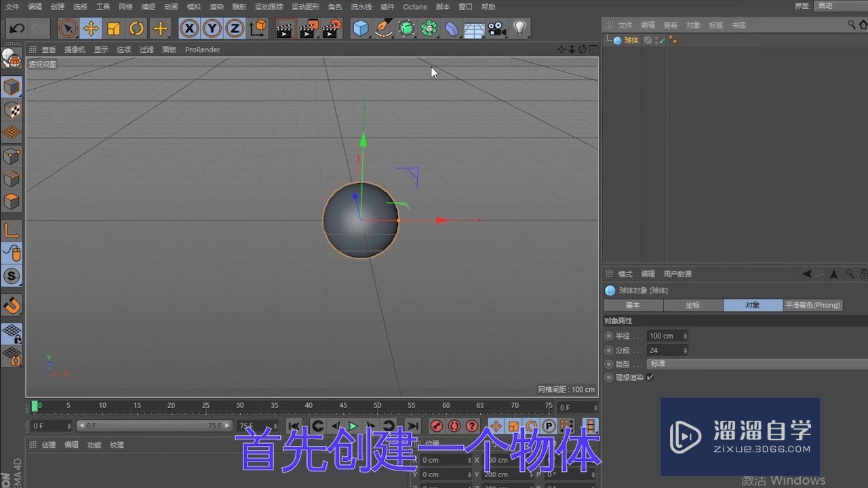Click the Render to Picture Viewer clapperboard
Image resolution: width=868 pixels, height=488 pixels.
coord(309,28)
